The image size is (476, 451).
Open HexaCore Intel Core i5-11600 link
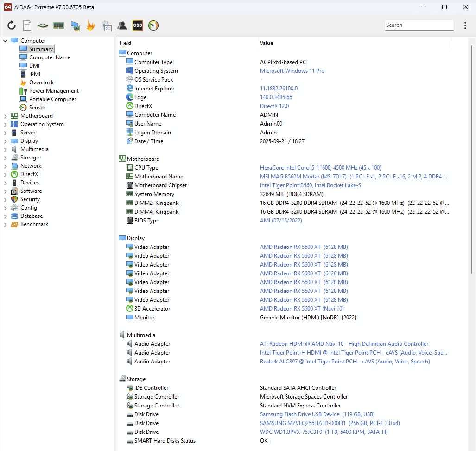coord(321,167)
